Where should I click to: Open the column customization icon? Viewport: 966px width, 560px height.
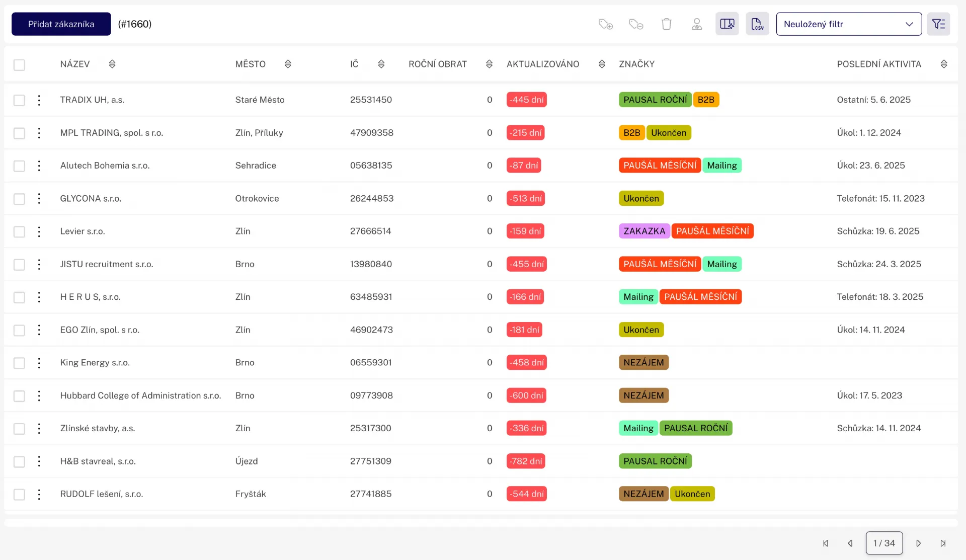[x=727, y=24]
